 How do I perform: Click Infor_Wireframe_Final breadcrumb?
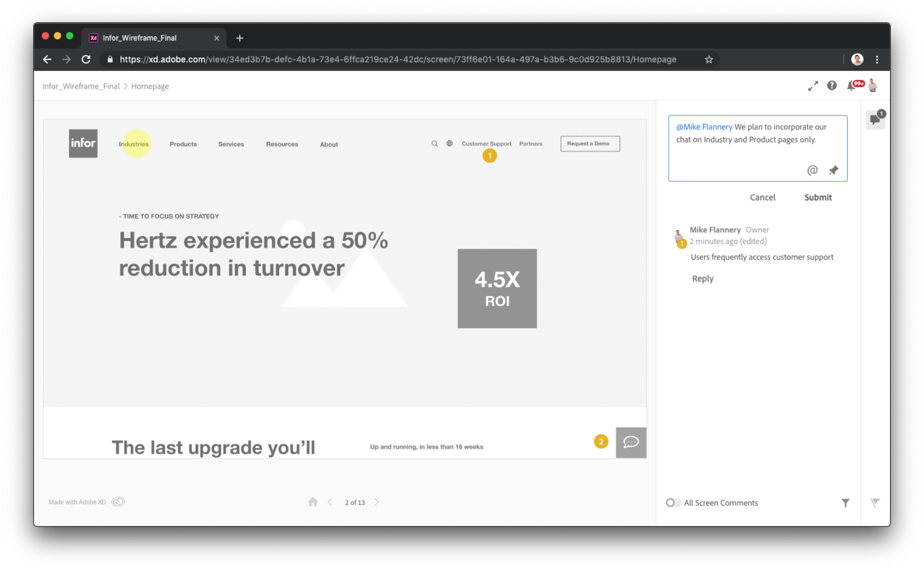[81, 86]
